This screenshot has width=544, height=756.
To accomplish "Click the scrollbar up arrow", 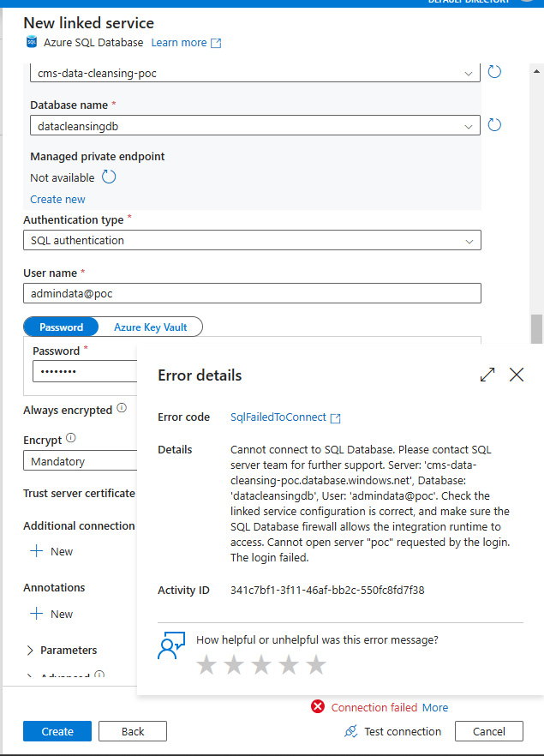I will pos(536,71).
